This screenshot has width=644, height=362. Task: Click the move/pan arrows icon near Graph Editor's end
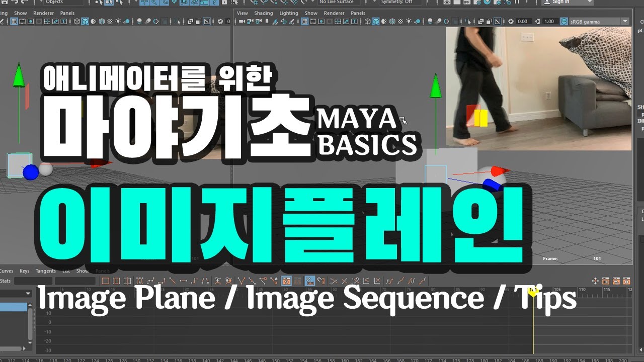click(x=596, y=281)
